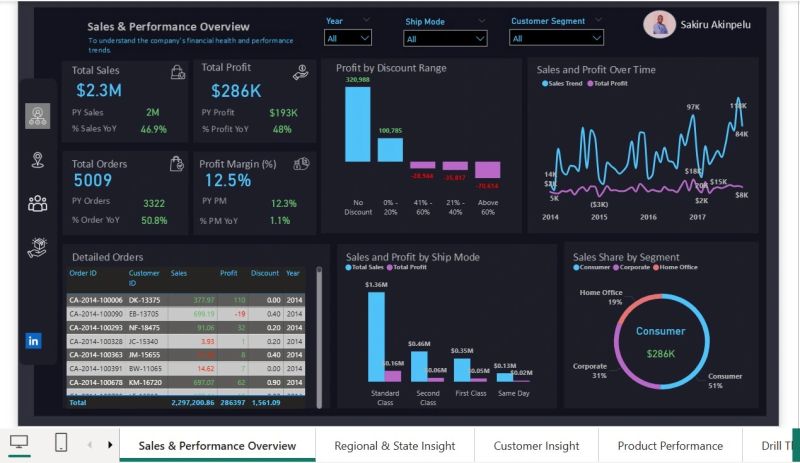
Task: Sort by Profit column header
Action: (229, 273)
